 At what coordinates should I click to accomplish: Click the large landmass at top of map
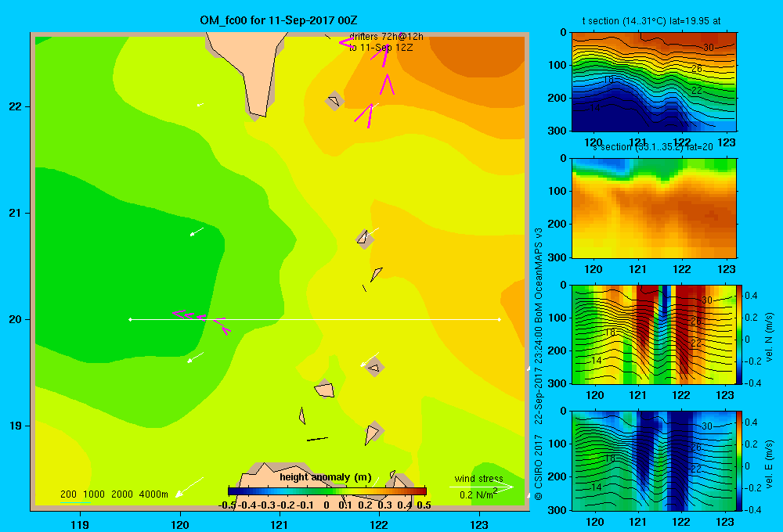point(247,75)
